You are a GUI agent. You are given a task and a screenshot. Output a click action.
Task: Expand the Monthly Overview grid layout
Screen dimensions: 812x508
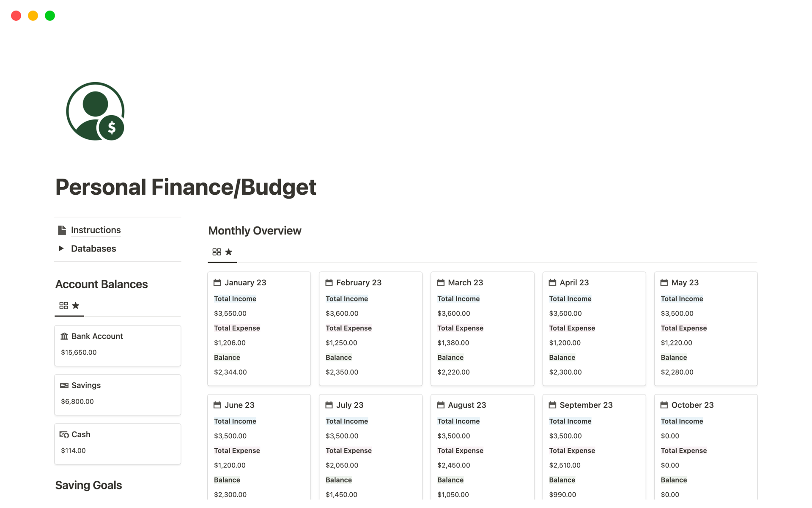click(216, 252)
